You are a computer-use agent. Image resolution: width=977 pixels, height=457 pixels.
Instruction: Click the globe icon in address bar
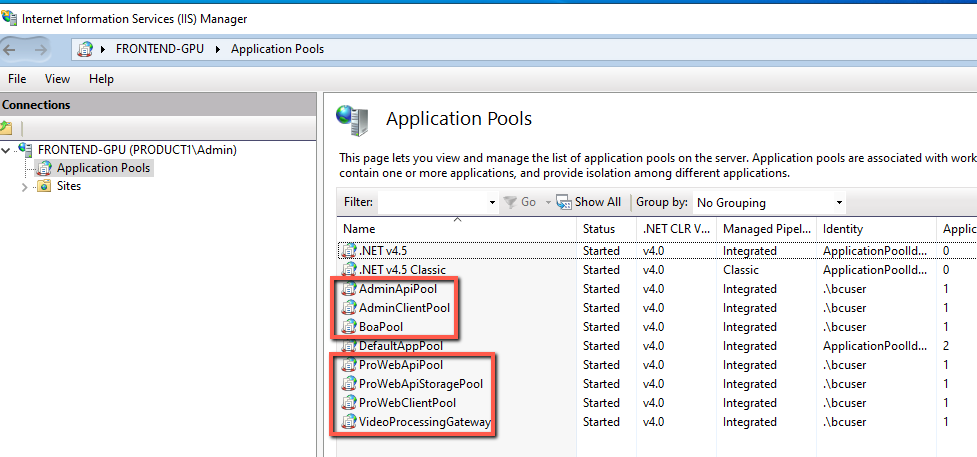(x=85, y=49)
